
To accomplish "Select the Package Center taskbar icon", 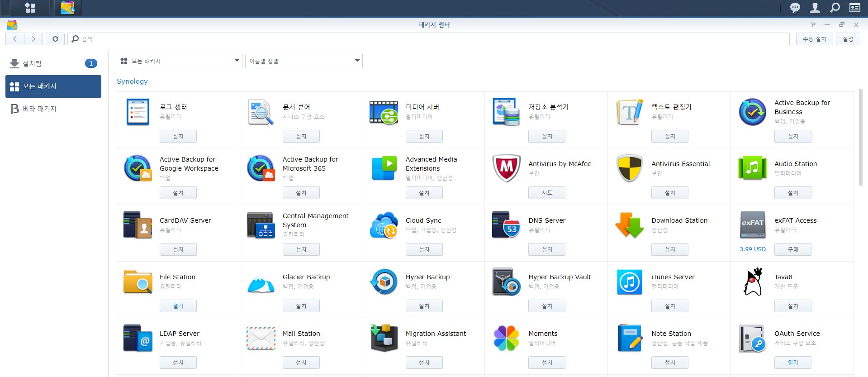I will pyautogui.click(x=67, y=8).
